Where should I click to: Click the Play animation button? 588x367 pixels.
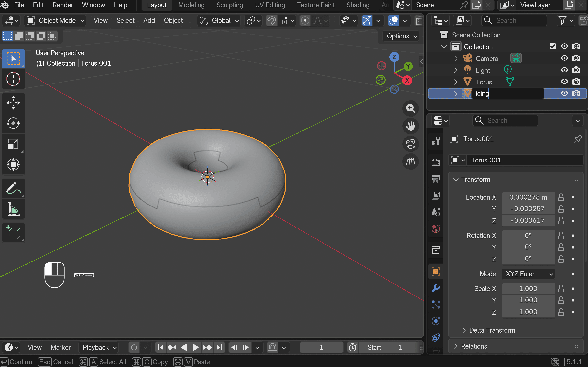(195, 347)
